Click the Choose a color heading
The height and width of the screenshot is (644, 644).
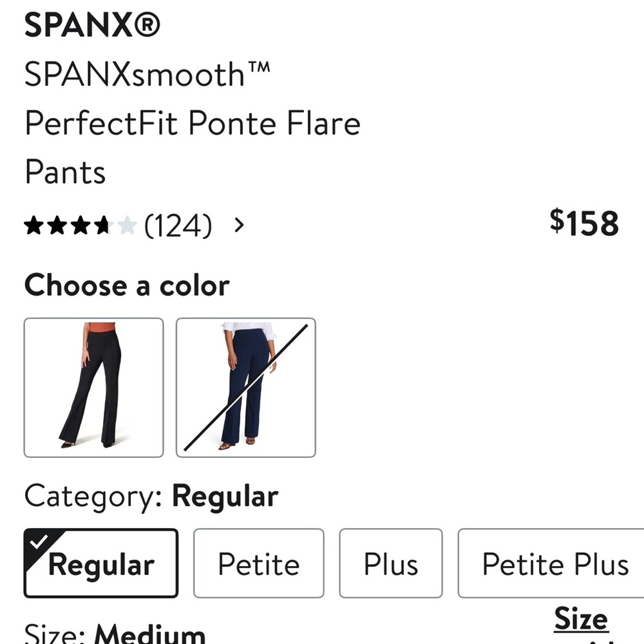coord(127,285)
